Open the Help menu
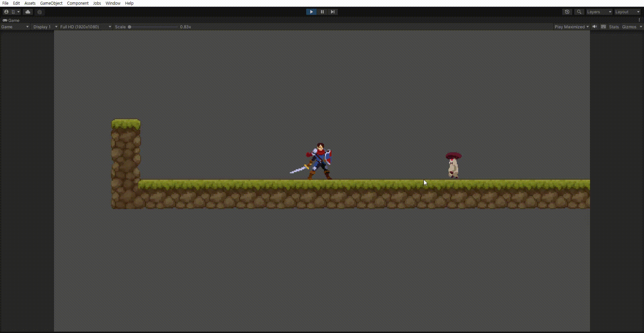The height and width of the screenshot is (333, 644). click(x=129, y=3)
